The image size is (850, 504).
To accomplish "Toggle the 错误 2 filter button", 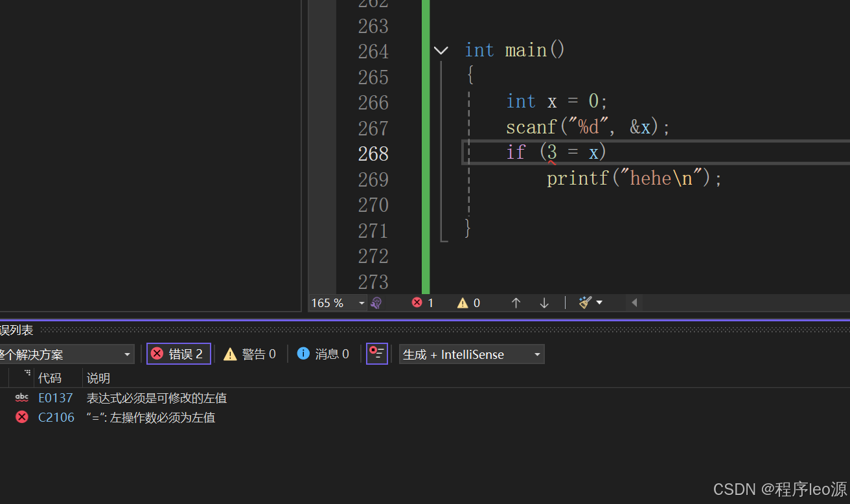I will [179, 354].
